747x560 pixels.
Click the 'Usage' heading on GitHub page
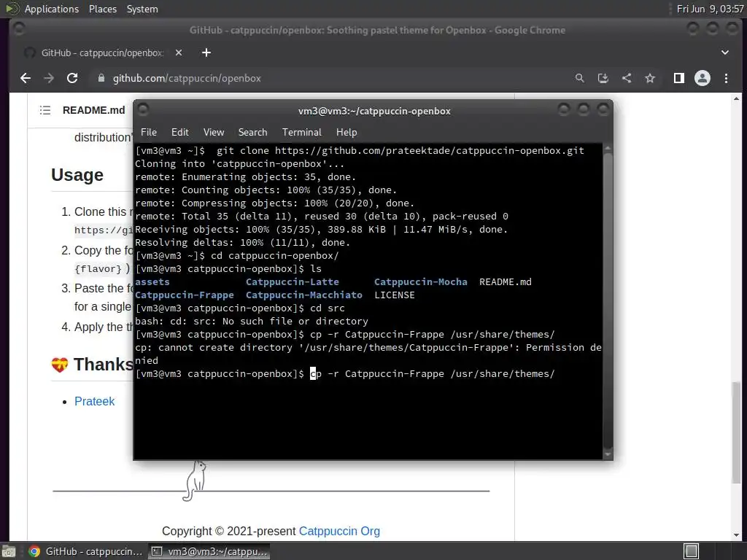click(x=77, y=175)
